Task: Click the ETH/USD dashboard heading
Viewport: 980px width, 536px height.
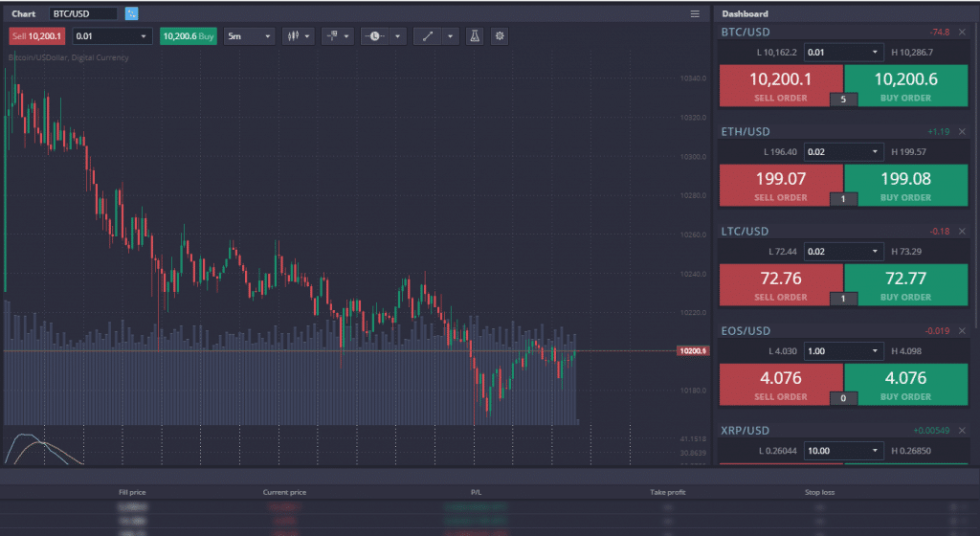Action: pos(746,132)
